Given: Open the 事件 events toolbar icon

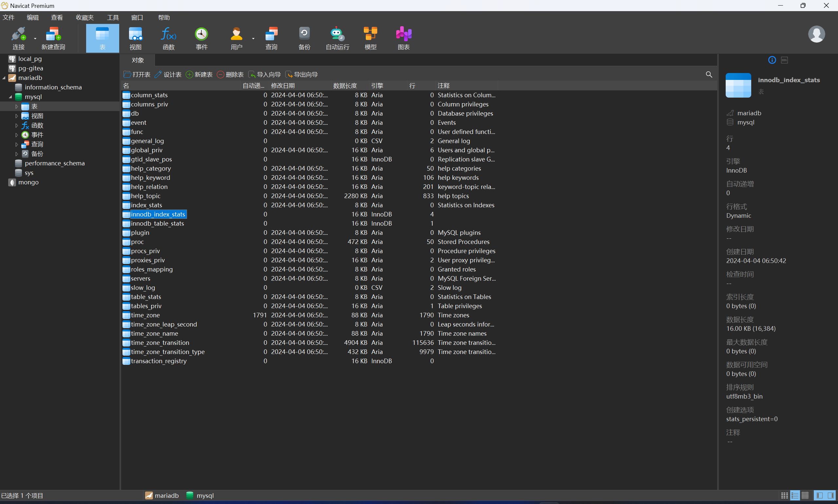Looking at the screenshot, I should 201,38.
